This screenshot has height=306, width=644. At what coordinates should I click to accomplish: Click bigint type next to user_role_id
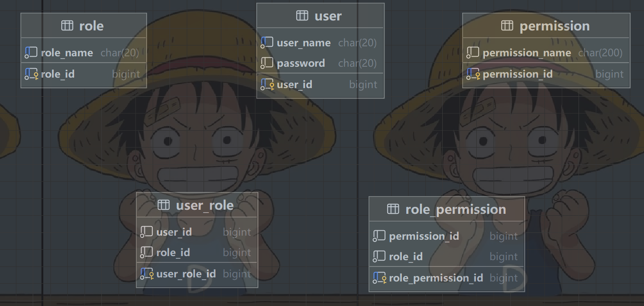coord(237,274)
